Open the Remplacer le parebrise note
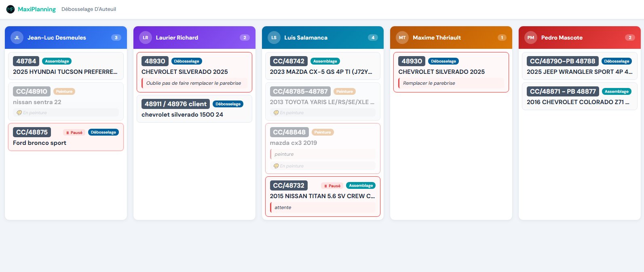The width and height of the screenshot is (644, 272). point(451,83)
